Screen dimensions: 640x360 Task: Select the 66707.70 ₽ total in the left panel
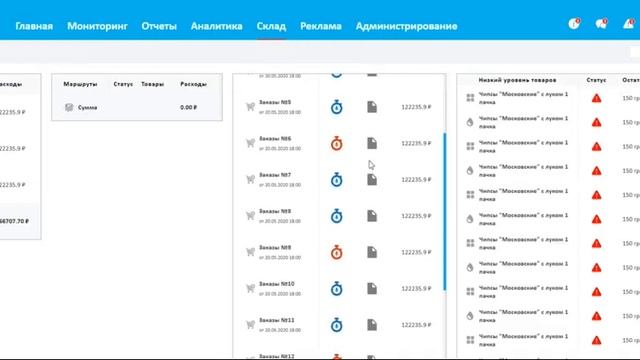[x=14, y=221]
